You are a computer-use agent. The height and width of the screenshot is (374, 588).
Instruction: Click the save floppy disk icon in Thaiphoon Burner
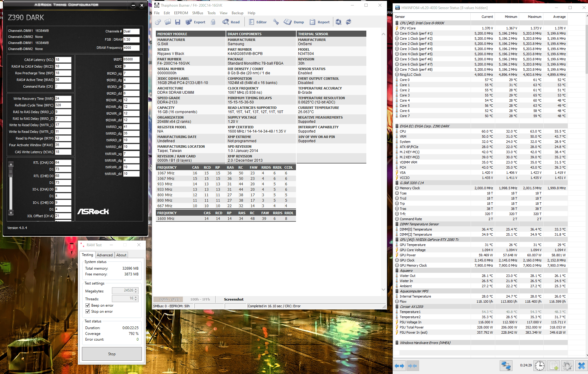coord(178,22)
